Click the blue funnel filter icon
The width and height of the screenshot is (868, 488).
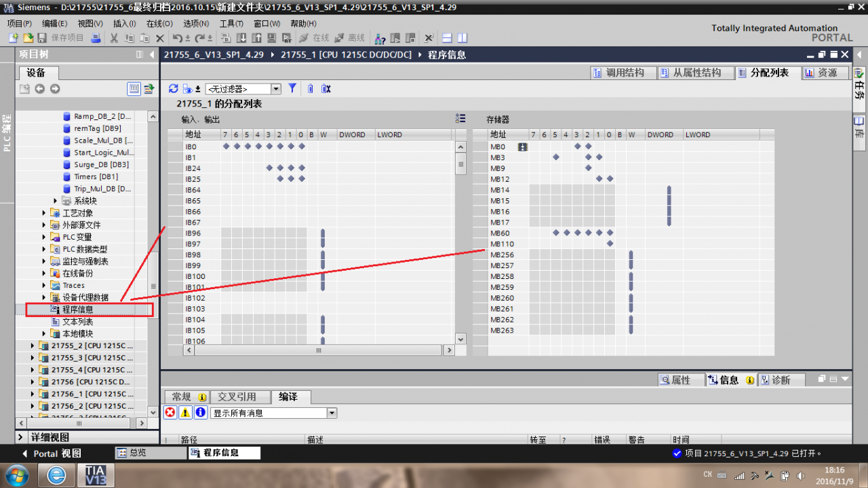click(292, 88)
